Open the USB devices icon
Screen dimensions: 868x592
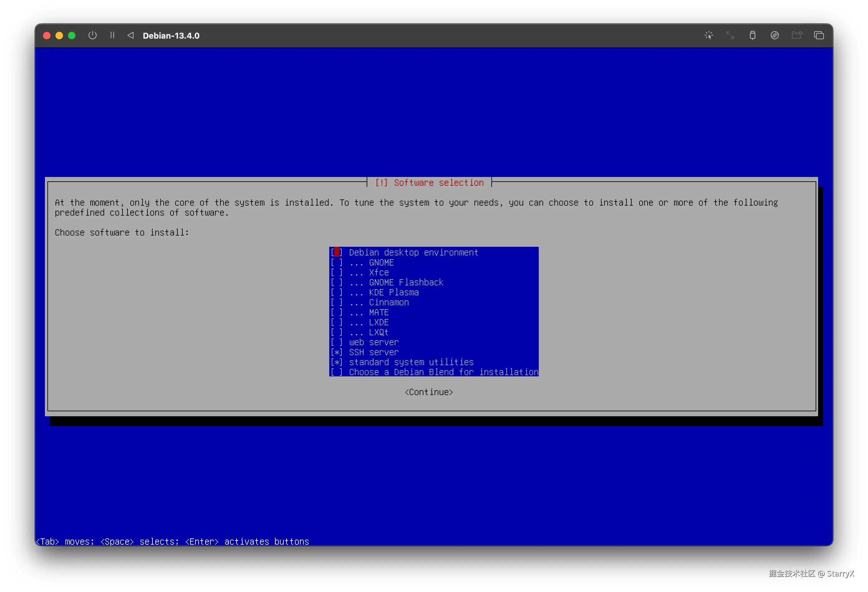[752, 36]
